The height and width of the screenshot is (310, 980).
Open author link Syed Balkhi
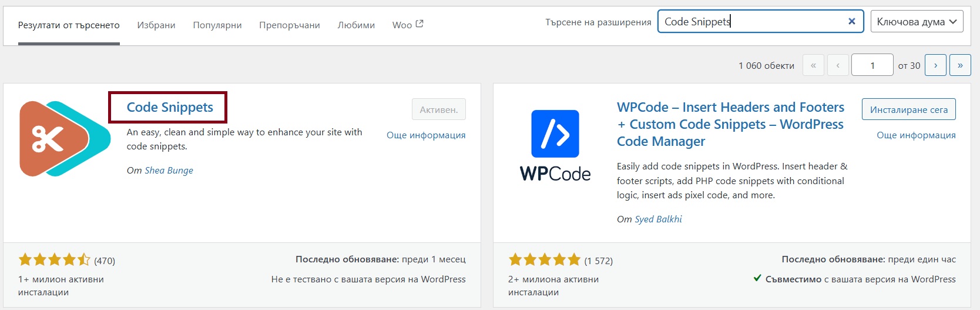[x=658, y=219]
